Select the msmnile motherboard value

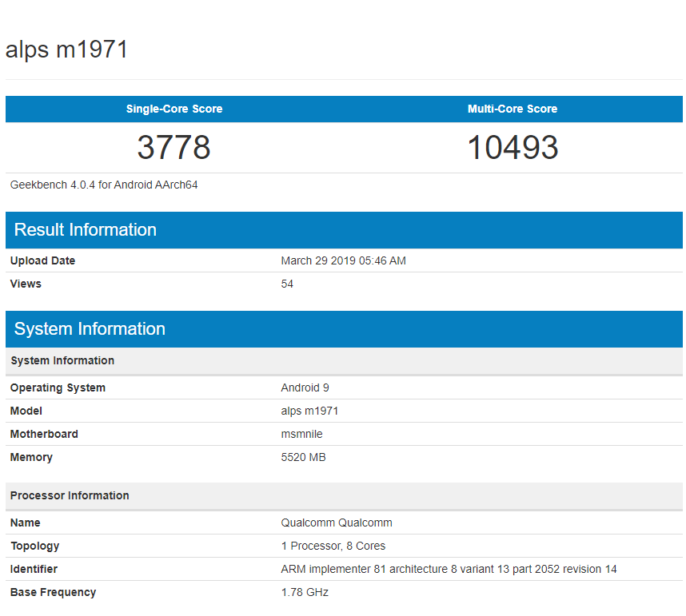(x=302, y=434)
